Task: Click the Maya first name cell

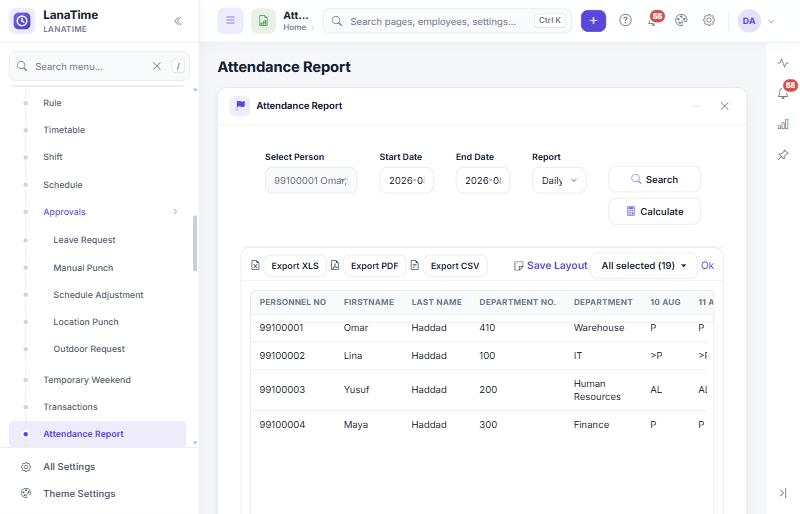Action: tap(356, 425)
